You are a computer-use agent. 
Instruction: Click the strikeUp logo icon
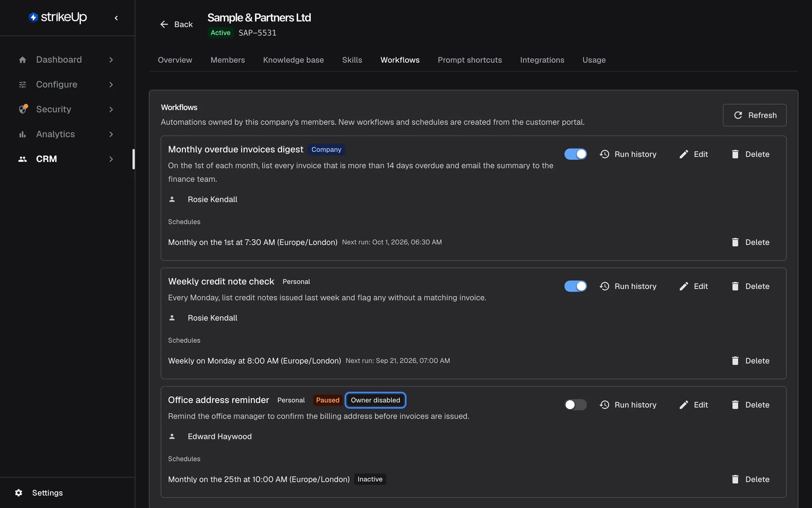[x=33, y=17]
